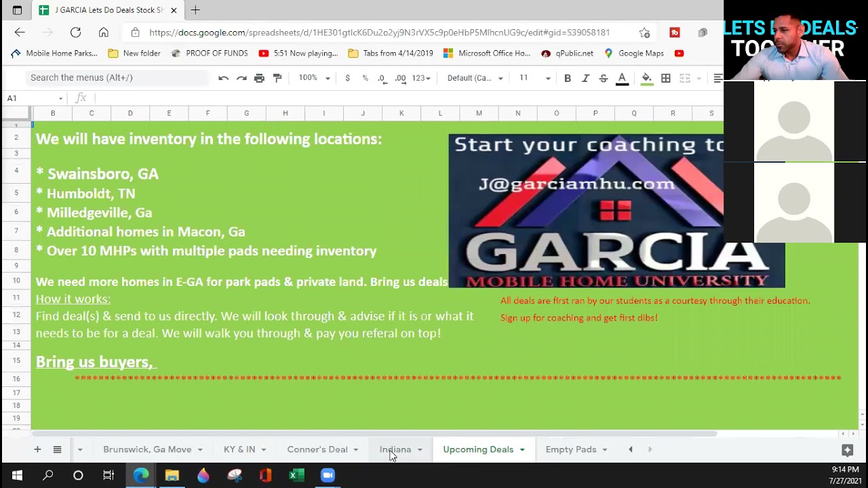868x488 pixels.
Task: Select column header F
Action: point(208,113)
